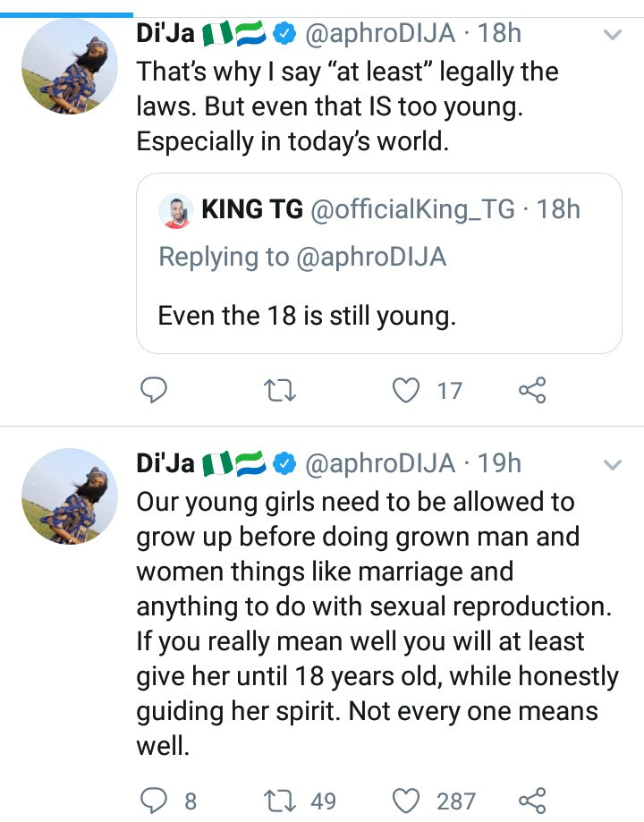Open the quoted "Even the 18" tweet
The width and height of the screenshot is (644, 822).
tap(378, 315)
